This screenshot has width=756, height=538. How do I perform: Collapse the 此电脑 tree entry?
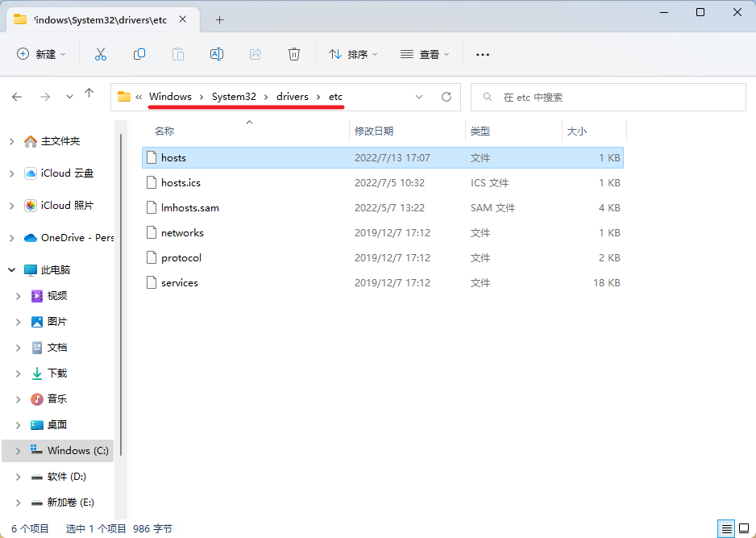(x=10, y=269)
